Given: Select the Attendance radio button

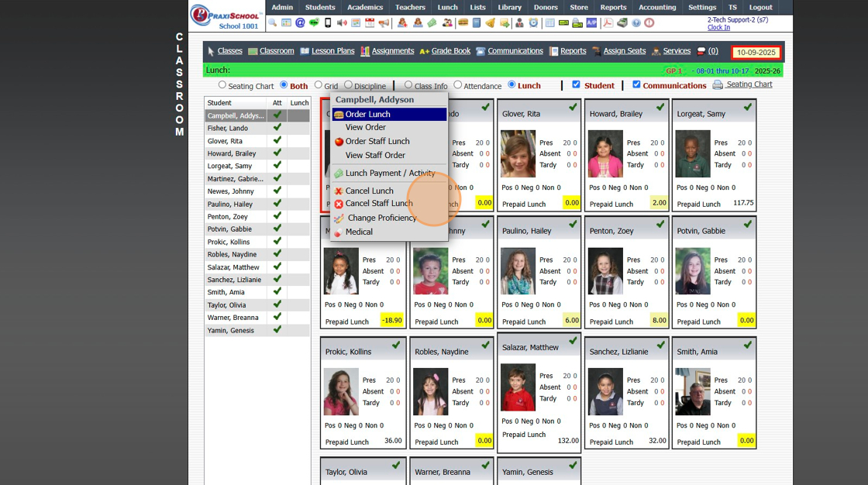Looking at the screenshot, I should coord(458,84).
